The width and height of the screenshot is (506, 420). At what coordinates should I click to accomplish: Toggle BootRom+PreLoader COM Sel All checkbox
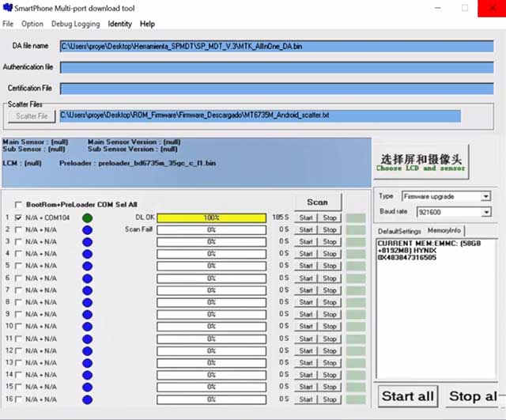pyautogui.click(x=18, y=205)
